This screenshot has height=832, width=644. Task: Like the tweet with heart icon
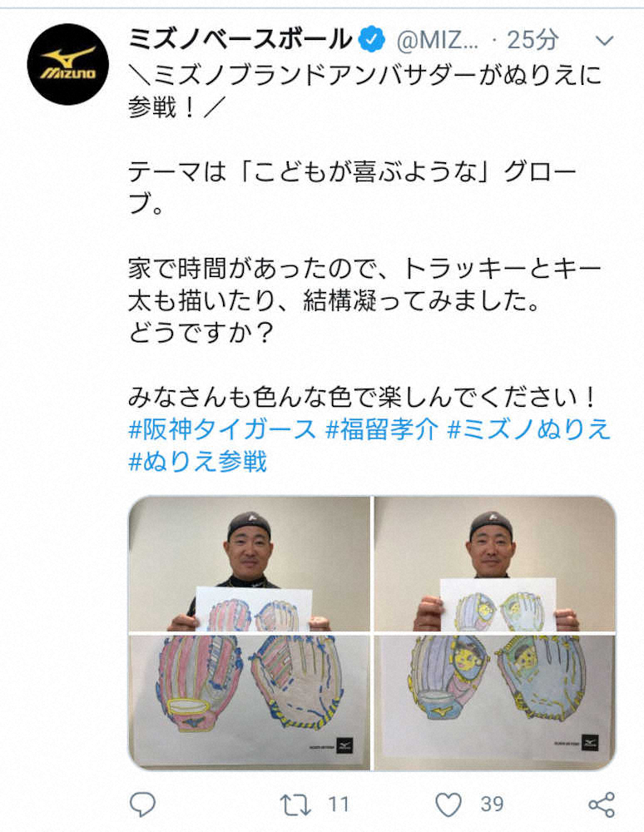(x=448, y=805)
